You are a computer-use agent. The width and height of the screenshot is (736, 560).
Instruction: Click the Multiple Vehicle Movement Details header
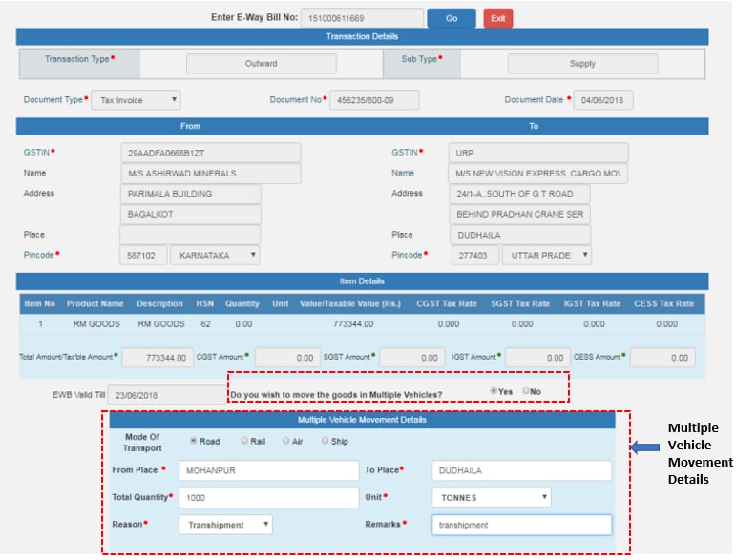pyautogui.click(x=362, y=420)
